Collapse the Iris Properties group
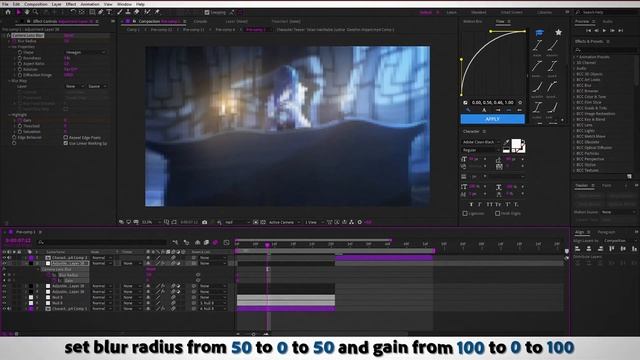The height and width of the screenshot is (360, 640). pos(9,47)
